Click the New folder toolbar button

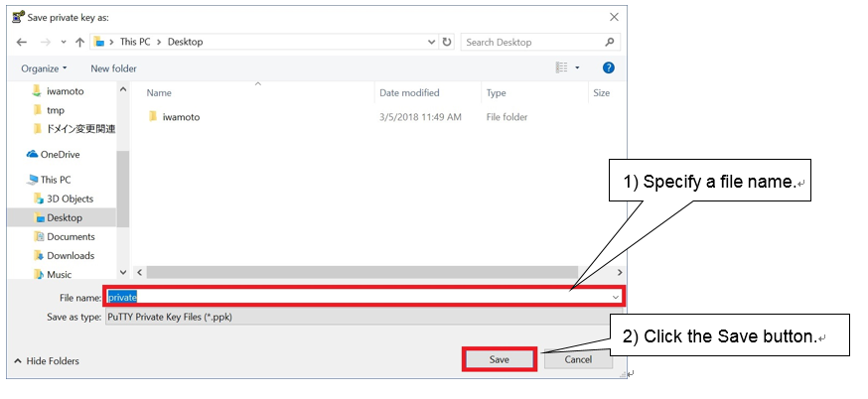[113, 68]
